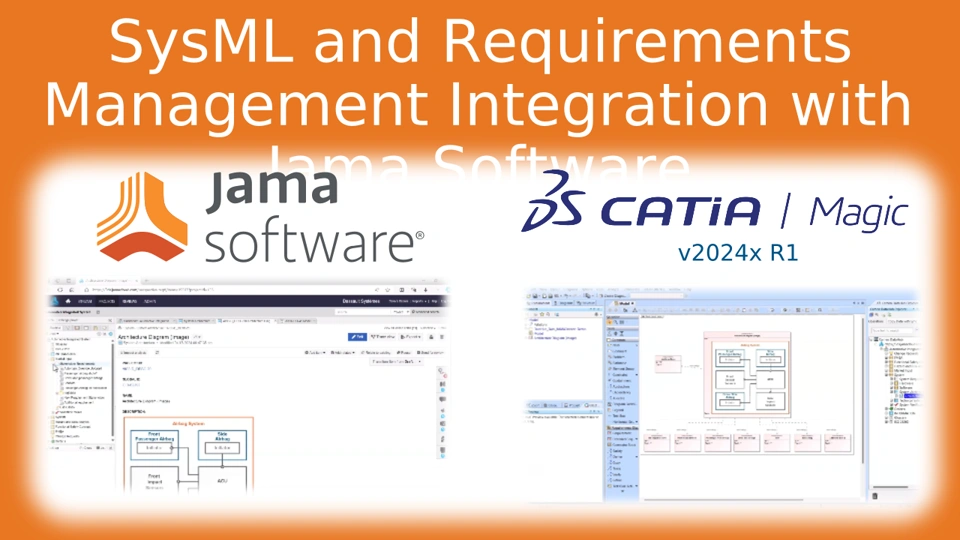The image size is (960, 540).
Task: Click the lock icon beside the Edit button
Action: pos(431,337)
